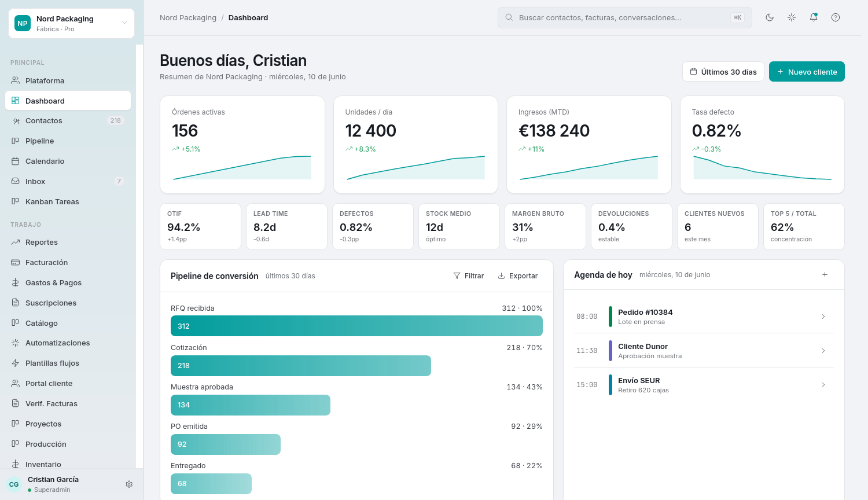Expand Pedido #10384 agenda chevron

(823, 317)
